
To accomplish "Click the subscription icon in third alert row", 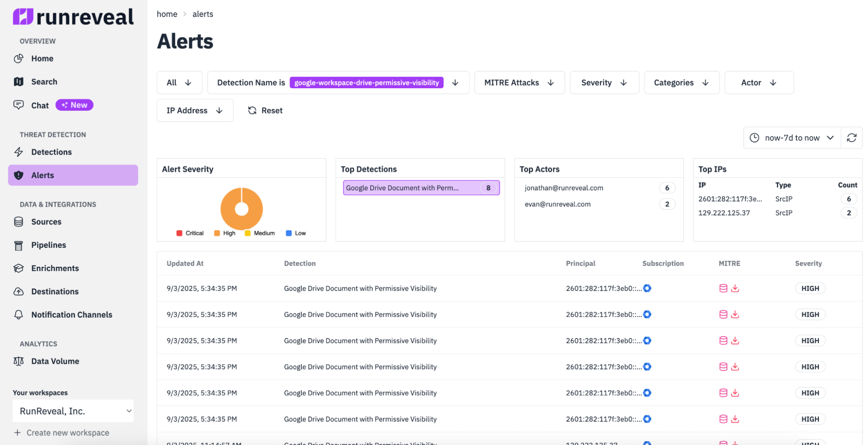I will (x=647, y=341).
